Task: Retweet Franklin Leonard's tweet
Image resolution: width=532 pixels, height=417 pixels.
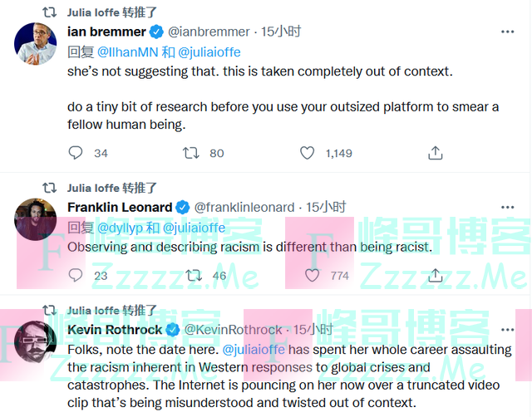Action: (192, 275)
